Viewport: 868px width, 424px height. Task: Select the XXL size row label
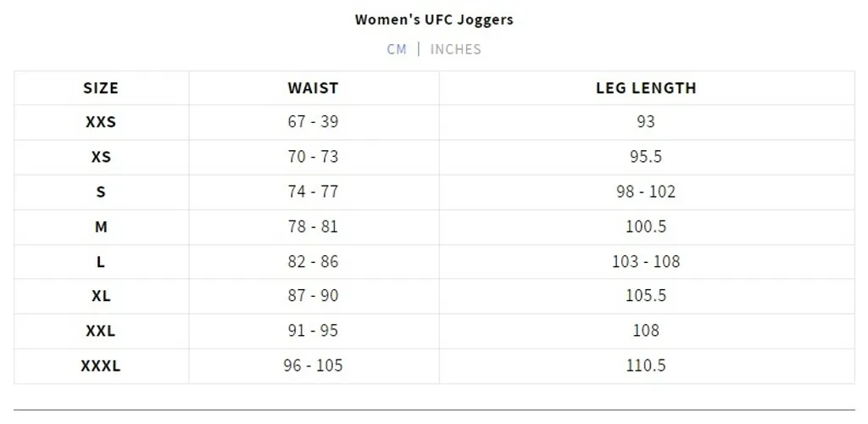pos(101,331)
